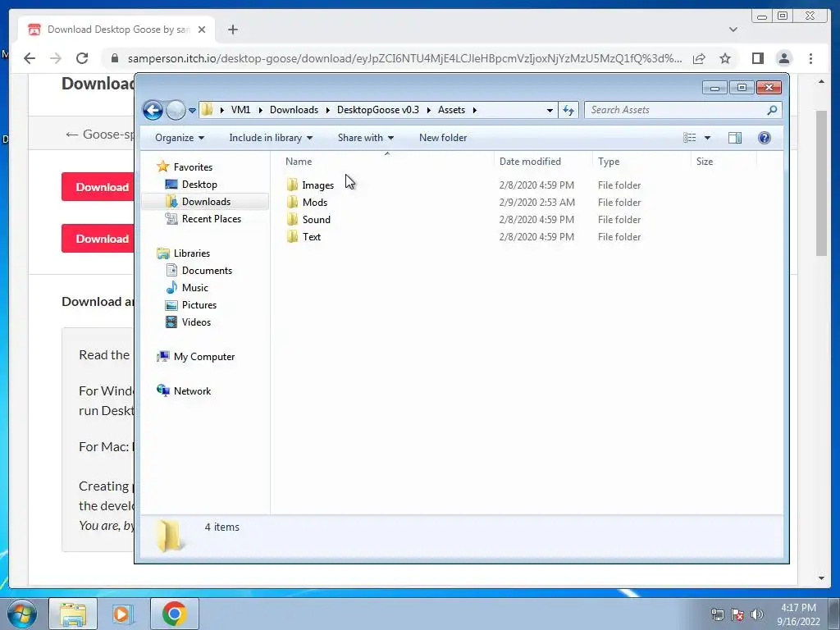The height and width of the screenshot is (630, 840).
Task: Click the volume speaker tray icon
Action: 757,614
